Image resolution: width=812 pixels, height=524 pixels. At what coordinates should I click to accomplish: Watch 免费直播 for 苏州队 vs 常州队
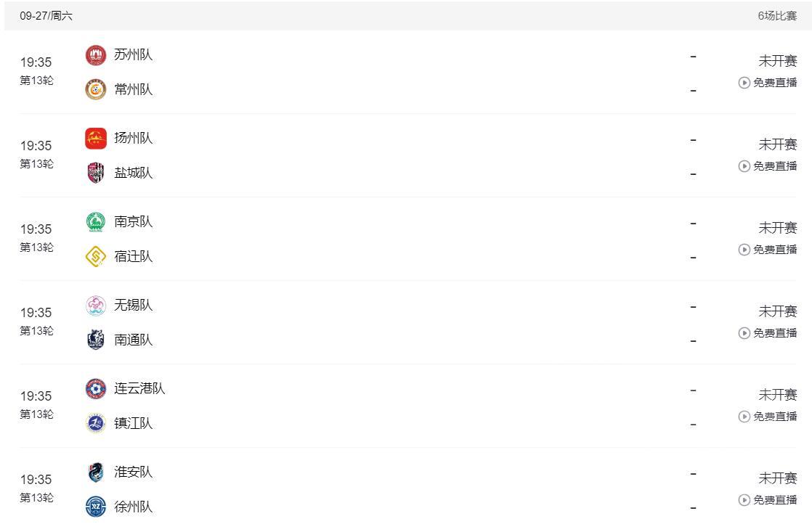click(x=768, y=83)
